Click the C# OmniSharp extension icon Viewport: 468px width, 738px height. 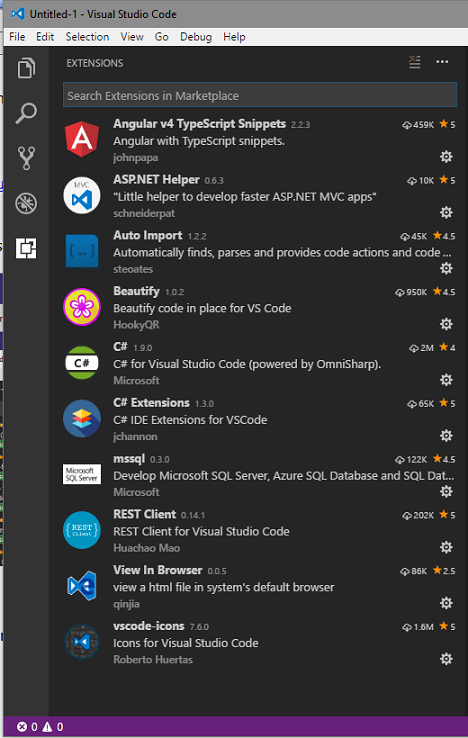coord(82,362)
